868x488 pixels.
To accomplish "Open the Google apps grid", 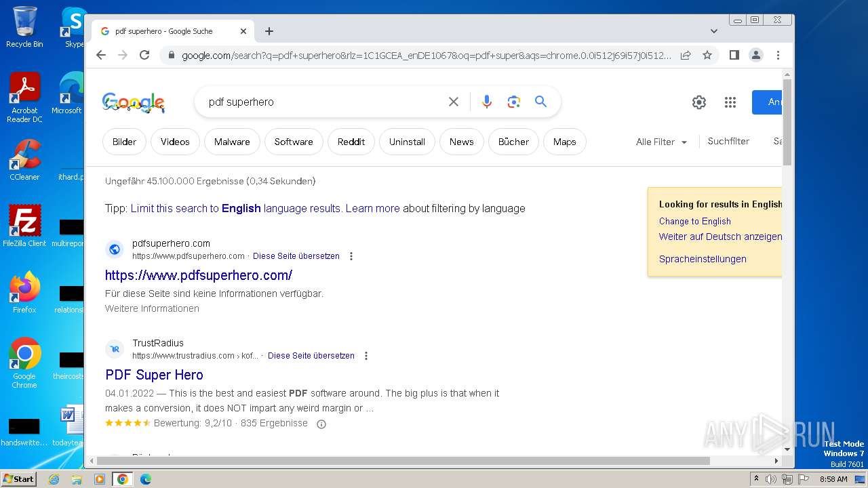I will point(730,102).
